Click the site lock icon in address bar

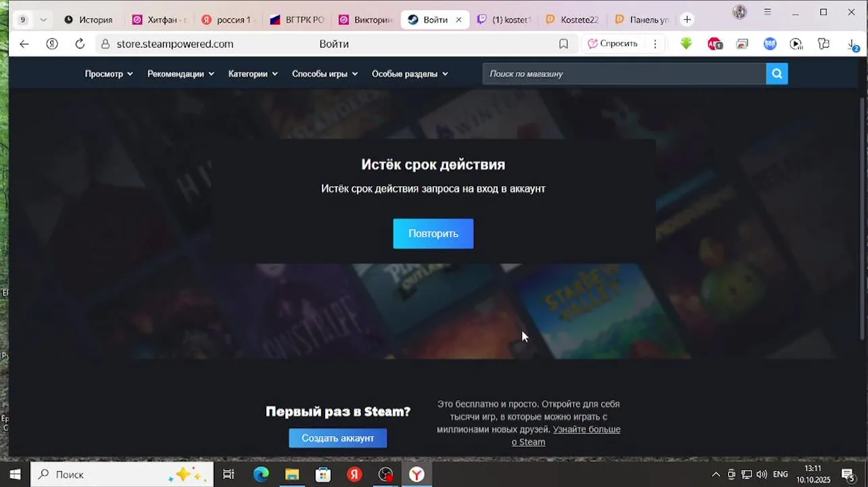[x=105, y=44]
